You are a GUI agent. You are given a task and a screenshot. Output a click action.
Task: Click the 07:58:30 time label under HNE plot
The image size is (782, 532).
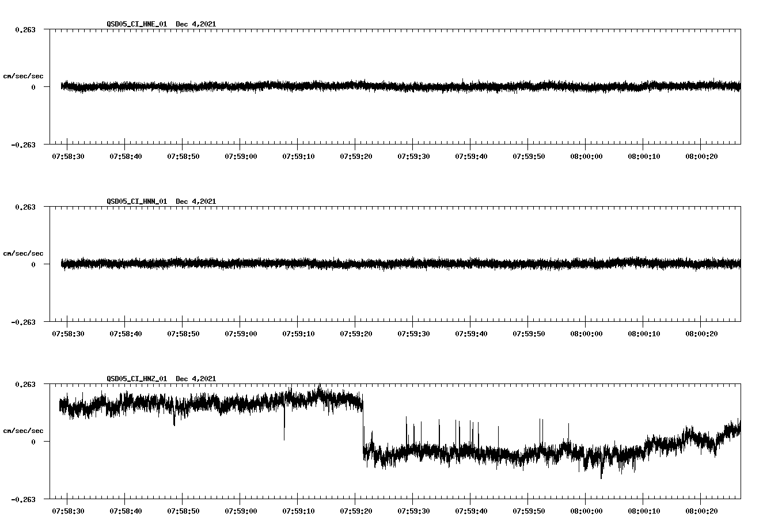pos(68,157)
